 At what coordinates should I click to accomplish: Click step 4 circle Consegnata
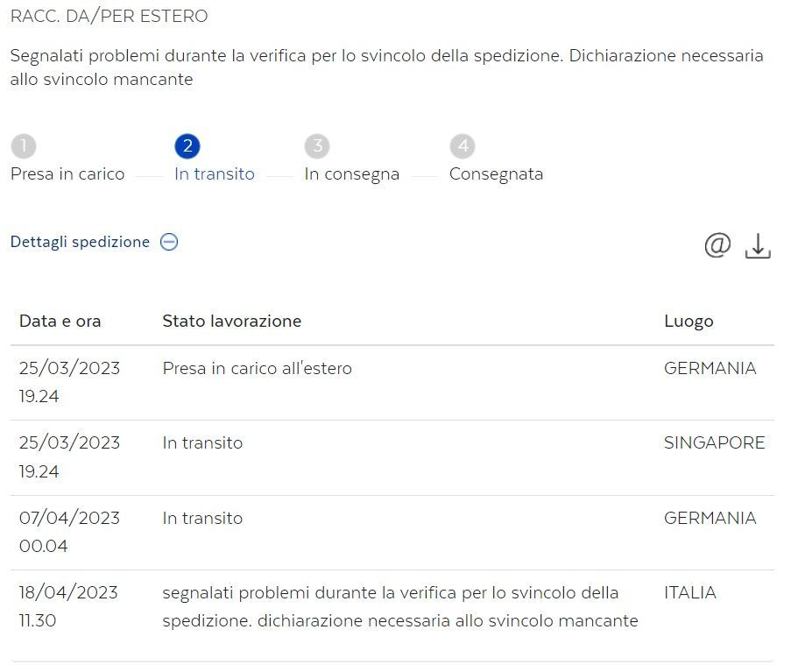point(463,145)
